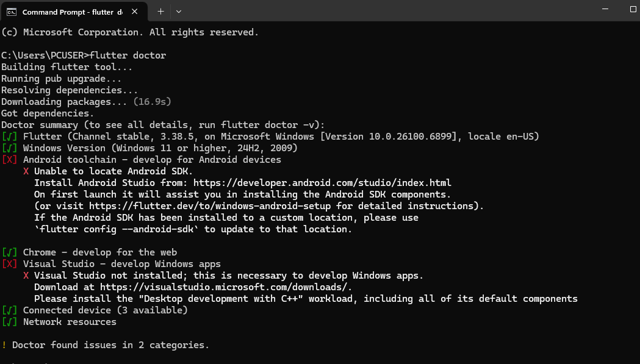Click the Windows Version check mark
Screen dimensions: 640x364
click(x=9, y=148)
